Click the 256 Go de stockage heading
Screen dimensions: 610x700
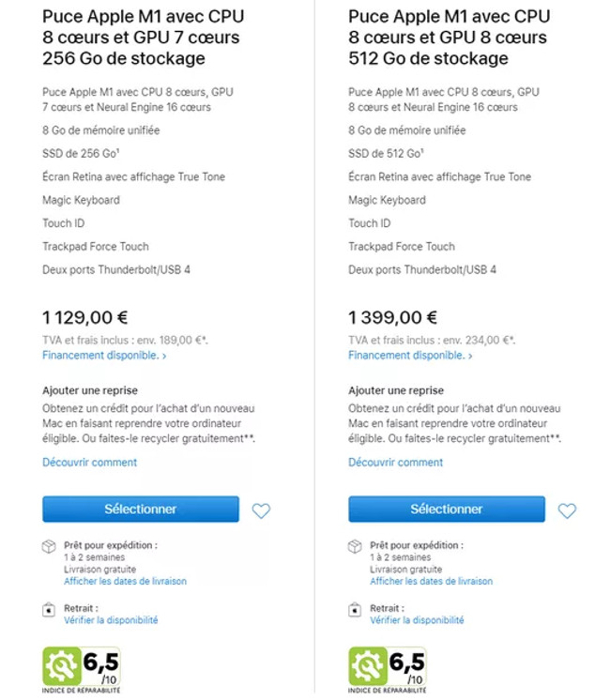(x=143, y=38)
